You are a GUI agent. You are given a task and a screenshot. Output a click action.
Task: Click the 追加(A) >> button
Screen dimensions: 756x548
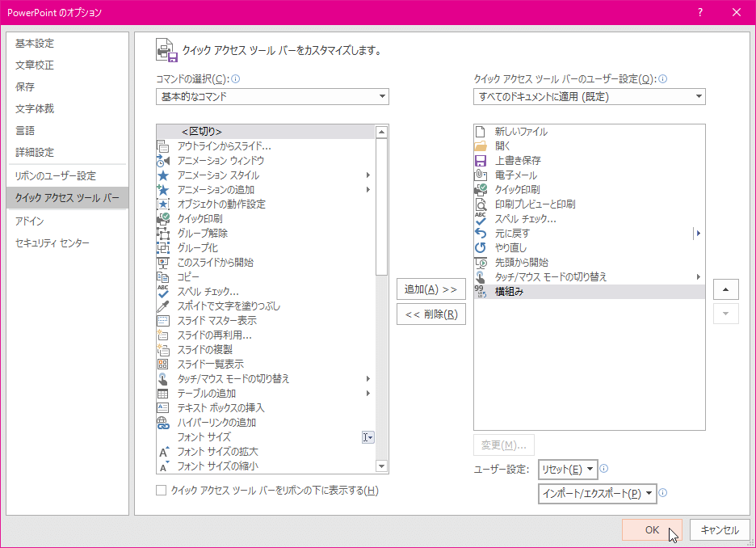tap(431, 289)
